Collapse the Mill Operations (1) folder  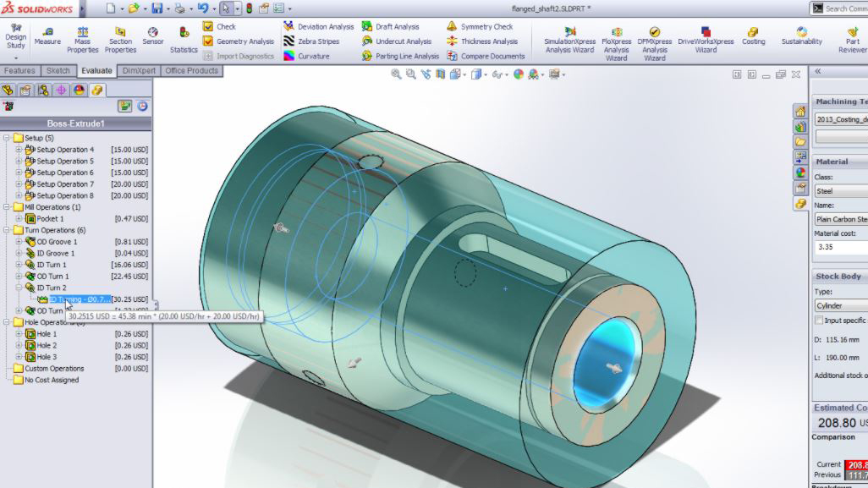[x=7, y=207]
